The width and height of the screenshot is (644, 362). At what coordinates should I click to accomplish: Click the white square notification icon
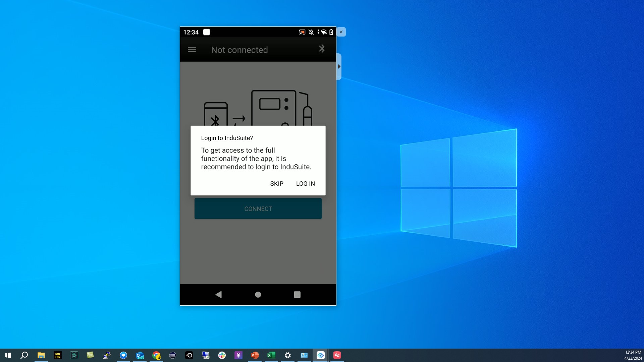click(x=207, y=32)
